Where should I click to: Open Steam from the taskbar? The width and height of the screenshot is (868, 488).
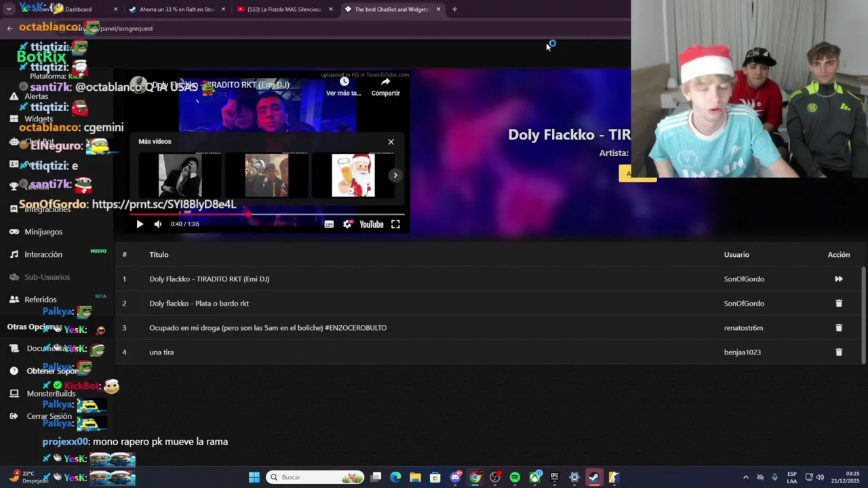pyautogui.click(x=594, y=477)
